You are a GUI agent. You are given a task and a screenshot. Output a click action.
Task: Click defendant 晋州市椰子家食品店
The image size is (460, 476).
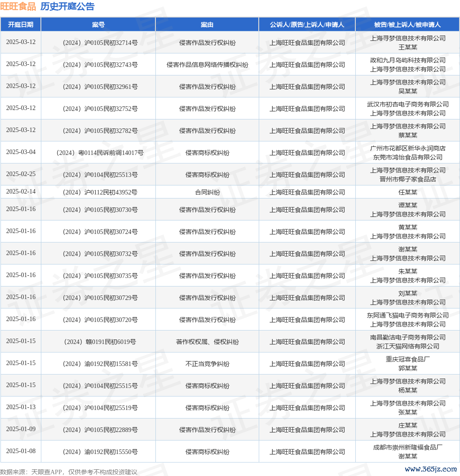[x=408, y=180]
